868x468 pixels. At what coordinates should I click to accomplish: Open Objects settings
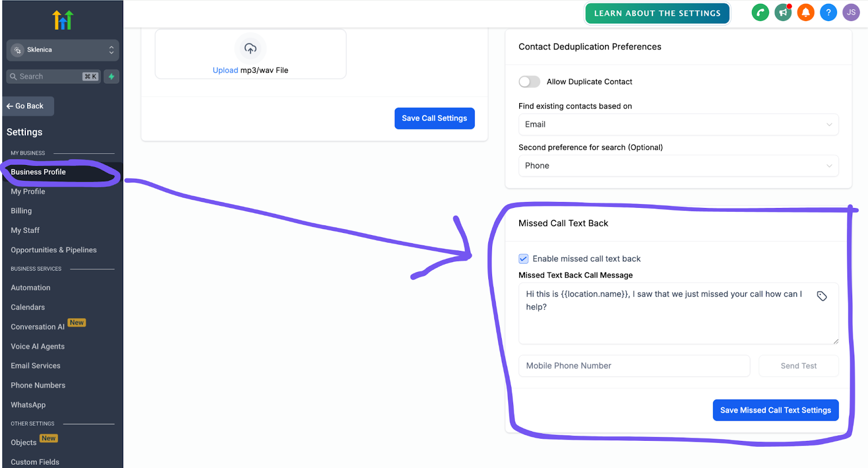point(23,442)
